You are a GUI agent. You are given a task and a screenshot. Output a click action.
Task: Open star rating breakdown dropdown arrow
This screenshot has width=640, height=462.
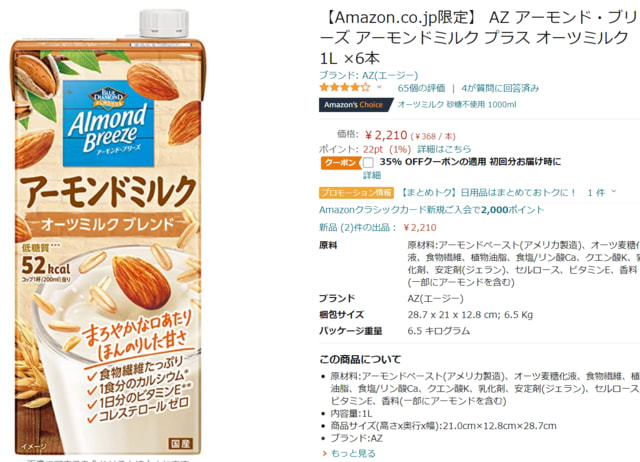[379, 87]
